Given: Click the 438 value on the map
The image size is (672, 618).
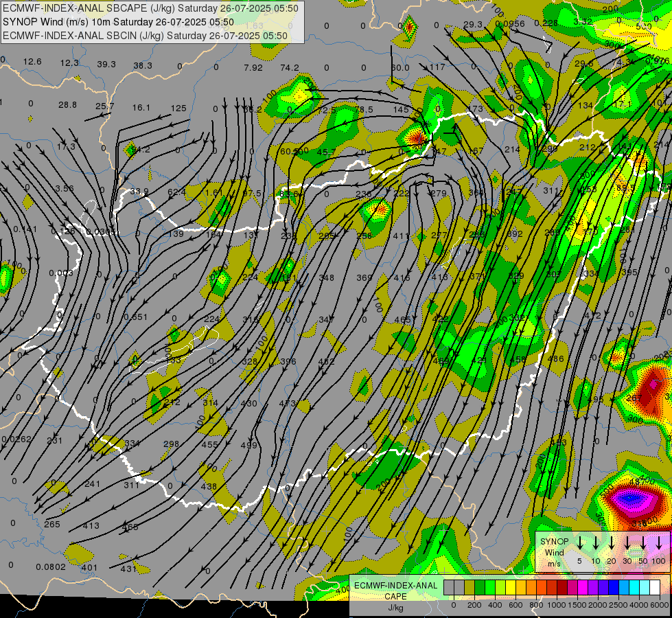Looking at the screenshot, I should 209,487.
